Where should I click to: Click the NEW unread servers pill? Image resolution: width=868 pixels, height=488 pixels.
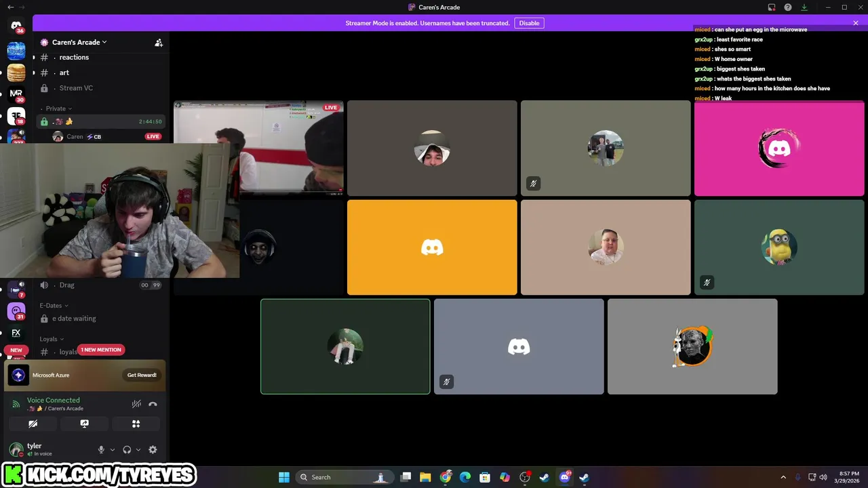point(16,350)
